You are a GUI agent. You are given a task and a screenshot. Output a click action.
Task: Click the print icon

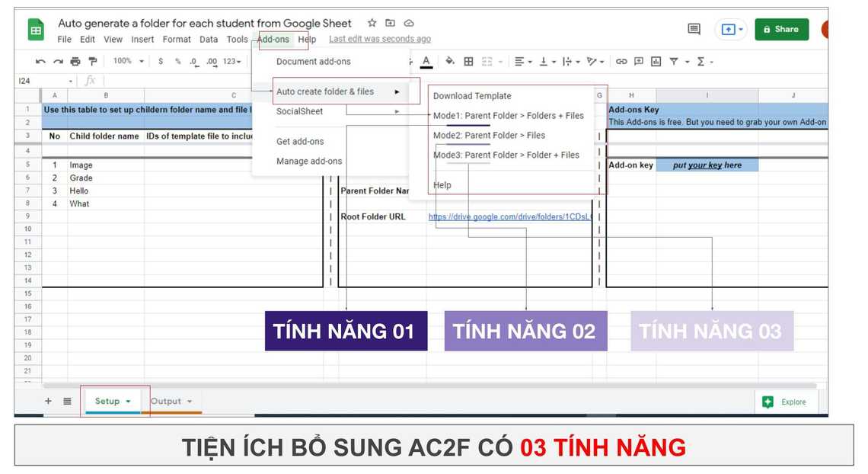(75, 62)
